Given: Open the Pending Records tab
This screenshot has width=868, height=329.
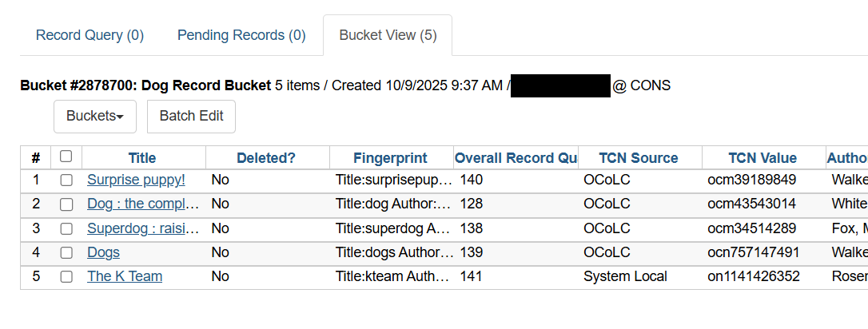Looking at the screenshot, I should pyautogui.click(x=241, y=35).
